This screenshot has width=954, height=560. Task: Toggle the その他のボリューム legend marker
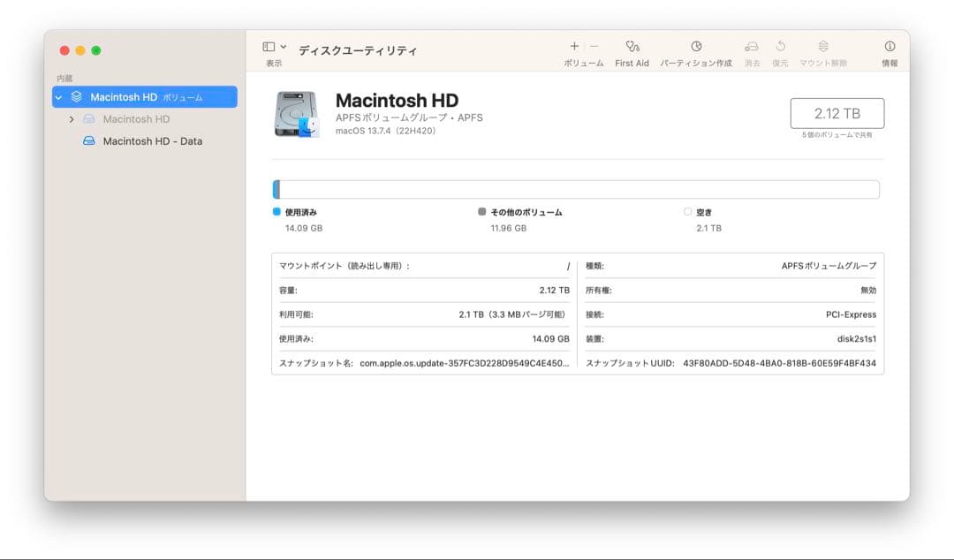(481, 211)
